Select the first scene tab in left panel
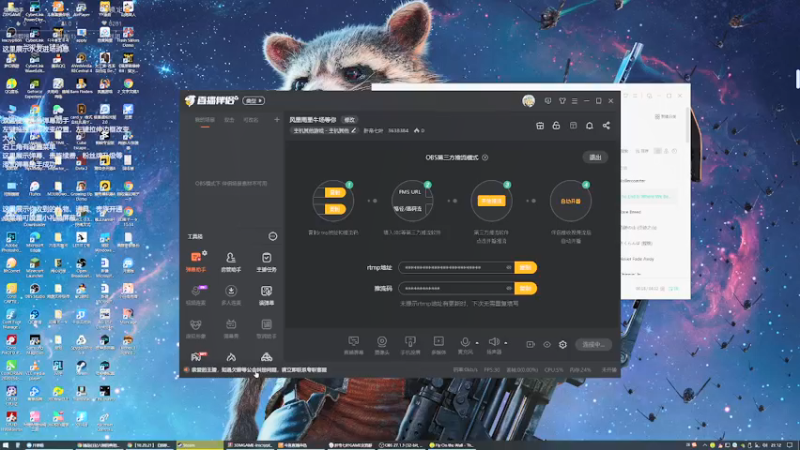This screenshot has width=800, height=450. point(205,120)
